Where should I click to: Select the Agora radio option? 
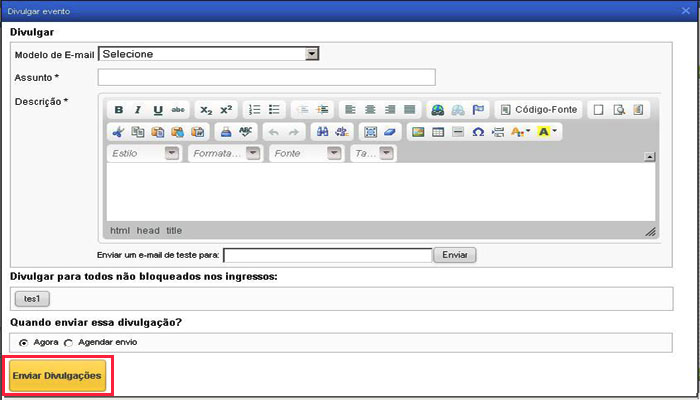click(x=24, y=342)
